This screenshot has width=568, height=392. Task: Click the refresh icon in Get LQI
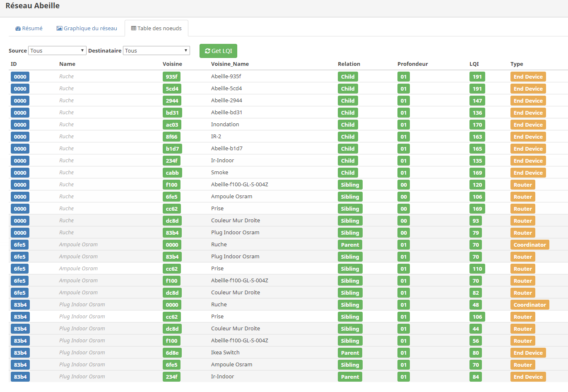click(207, 51)
